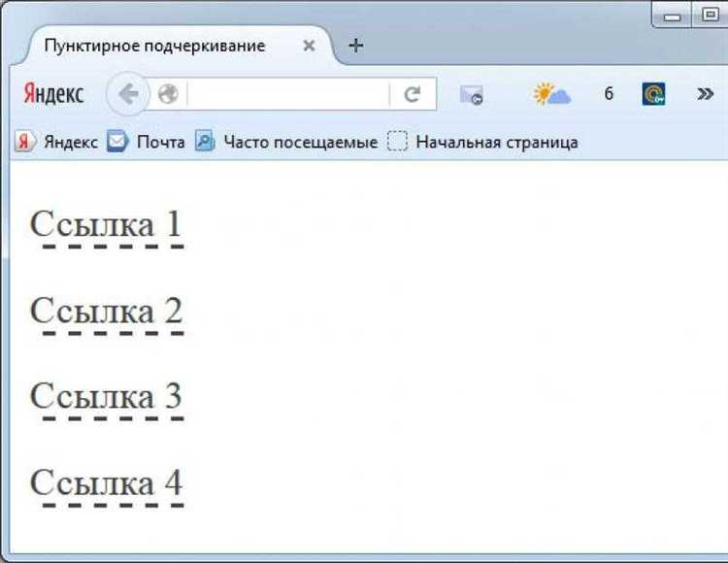Follow the Ссылка 4 link
Viewport: 728px width, 563px height.
point(107,485)
